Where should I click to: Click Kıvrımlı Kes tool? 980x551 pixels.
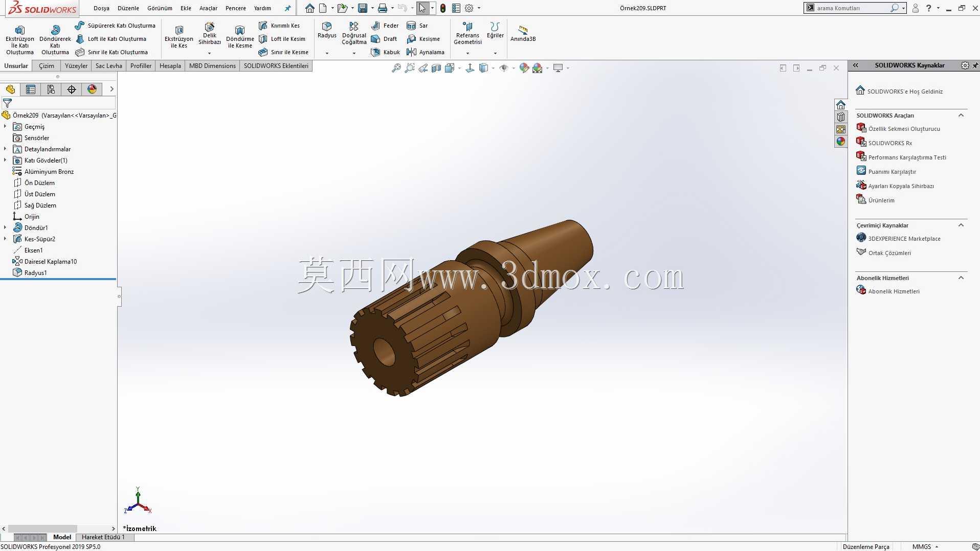tap(279, 26)
